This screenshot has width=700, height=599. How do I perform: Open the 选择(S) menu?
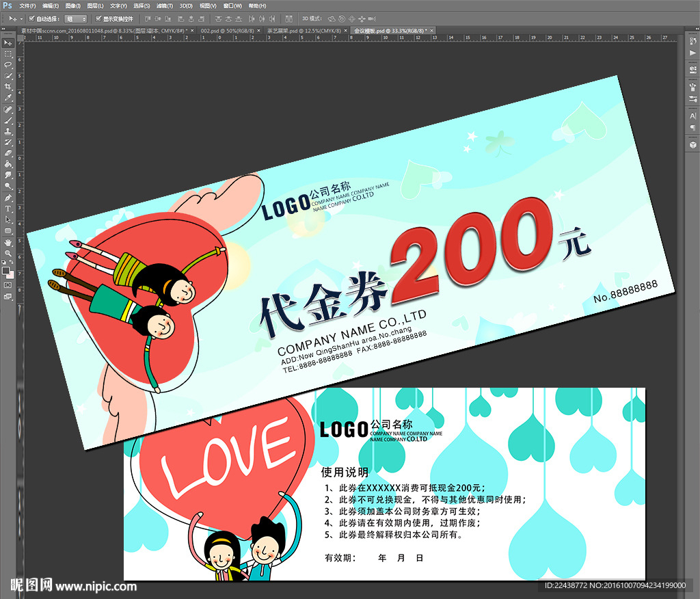[x=142, y=5]
